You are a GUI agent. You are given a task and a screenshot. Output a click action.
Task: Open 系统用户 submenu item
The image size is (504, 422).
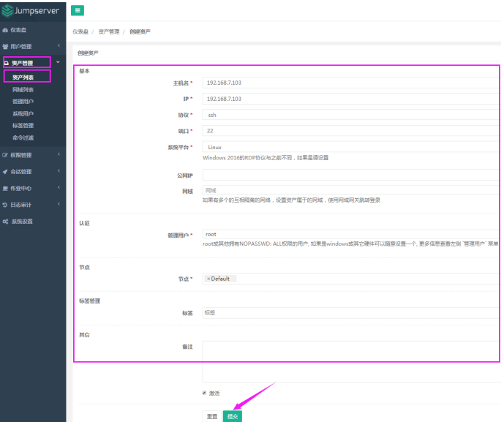click(x=23, y=114)
